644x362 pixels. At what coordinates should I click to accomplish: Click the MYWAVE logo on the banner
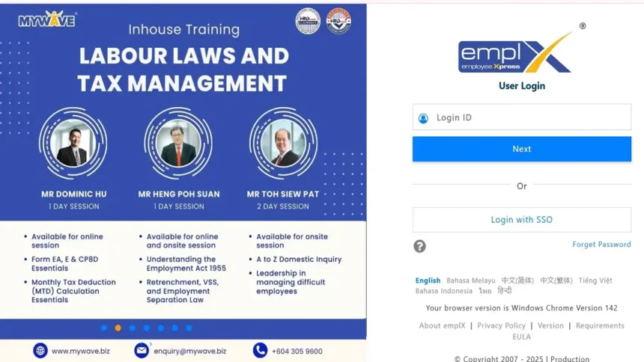tap(46, 19)
